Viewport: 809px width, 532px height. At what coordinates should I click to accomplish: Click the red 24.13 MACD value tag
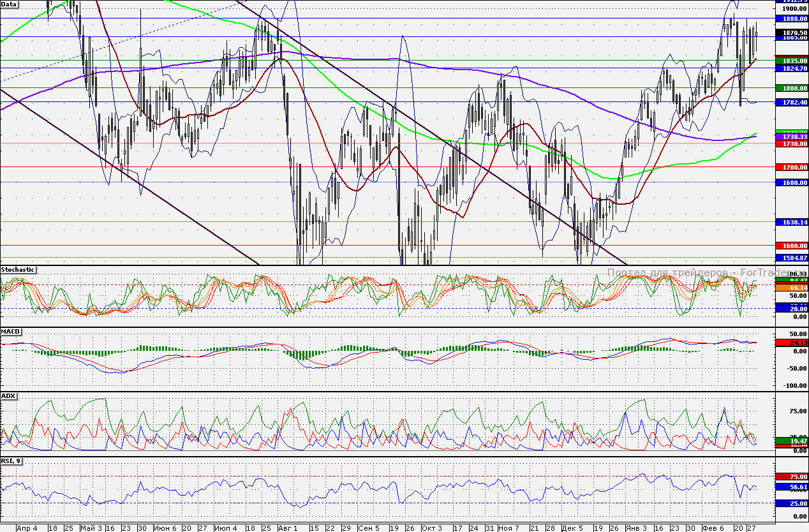[x=791, y=343]
